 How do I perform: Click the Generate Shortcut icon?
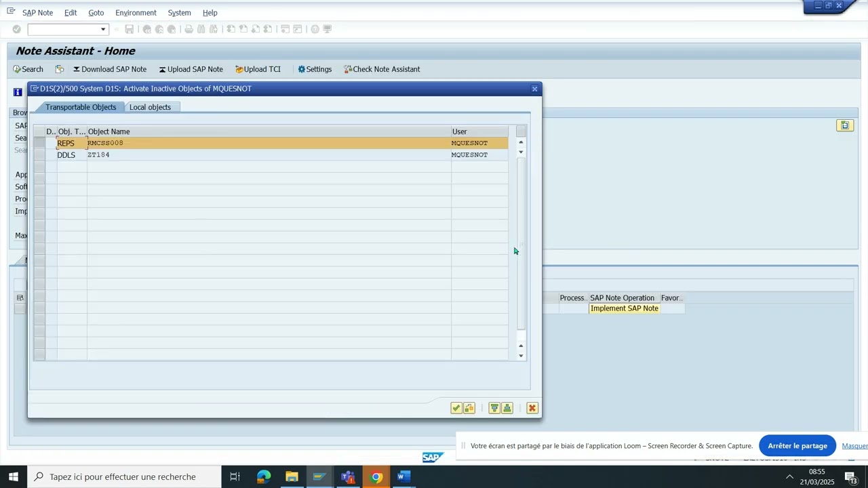(x=298, y=29)
